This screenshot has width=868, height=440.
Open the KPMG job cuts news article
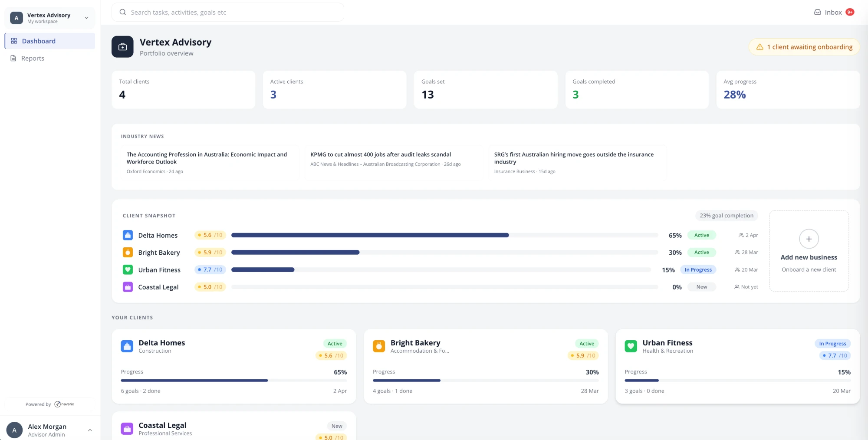pos(394,163)
